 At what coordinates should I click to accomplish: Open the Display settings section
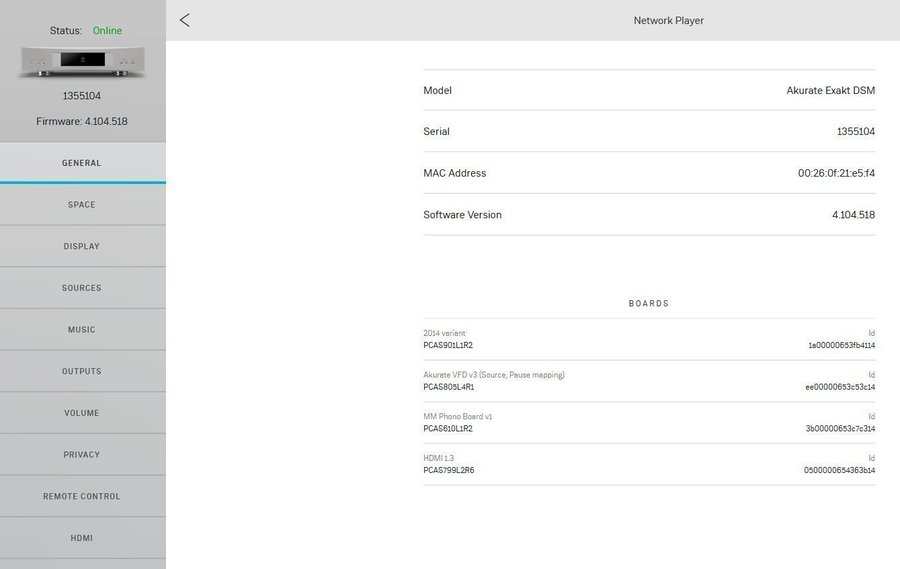click(x=82, y=247)
